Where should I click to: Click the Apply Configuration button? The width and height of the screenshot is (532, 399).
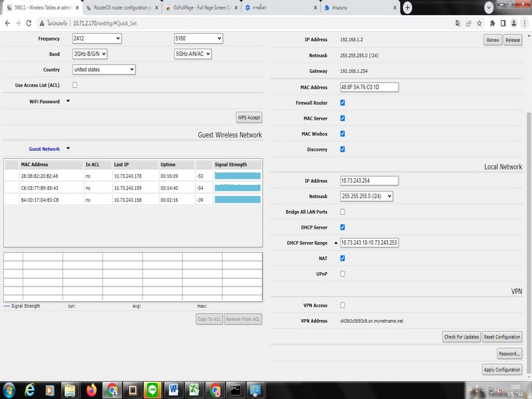502,370
